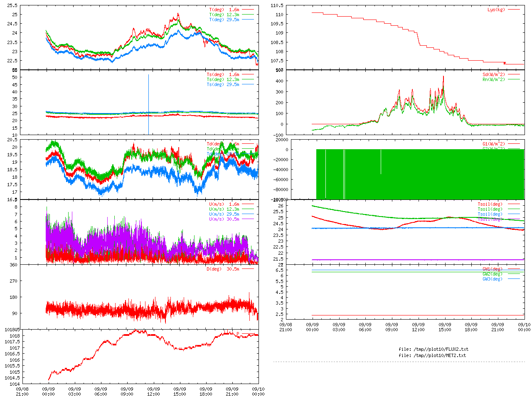The width and height of the screenshot is (532, 399).
Task: Click the 'GW1(deg)' legend label
Action: [x=493, y=269]
